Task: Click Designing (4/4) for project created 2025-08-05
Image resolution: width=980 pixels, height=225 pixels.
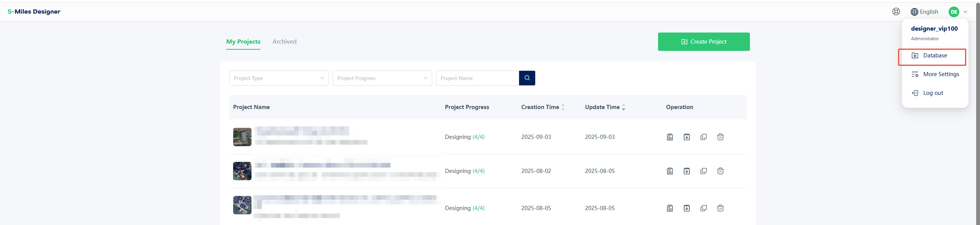Action: click(x=465, y=208)
